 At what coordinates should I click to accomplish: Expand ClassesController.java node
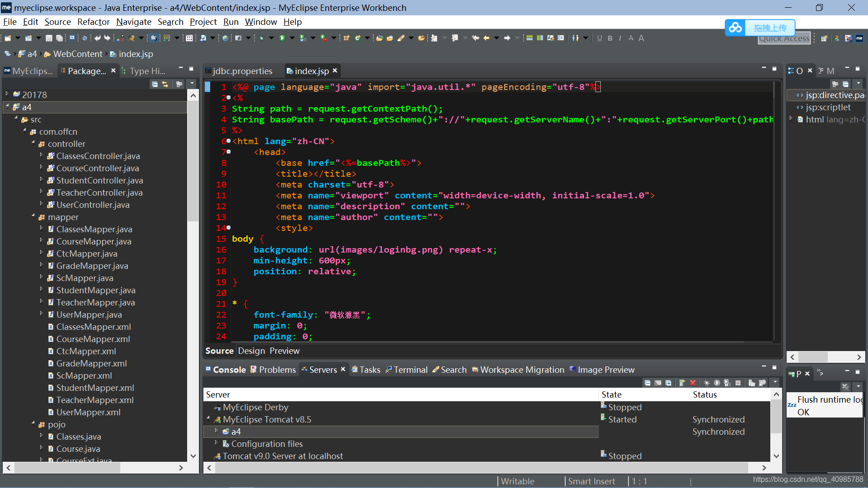coord(41,155)
